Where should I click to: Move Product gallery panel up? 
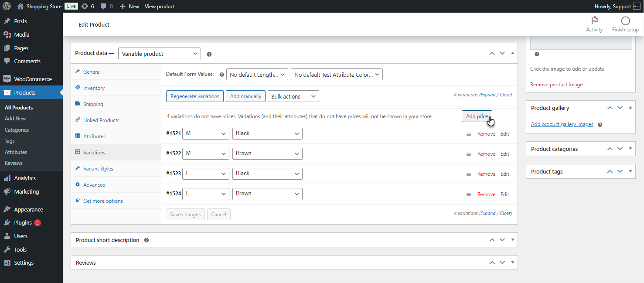point(610,108)
